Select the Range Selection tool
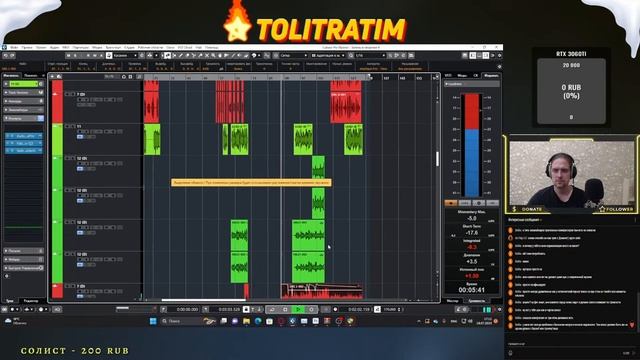 [174, 55]
